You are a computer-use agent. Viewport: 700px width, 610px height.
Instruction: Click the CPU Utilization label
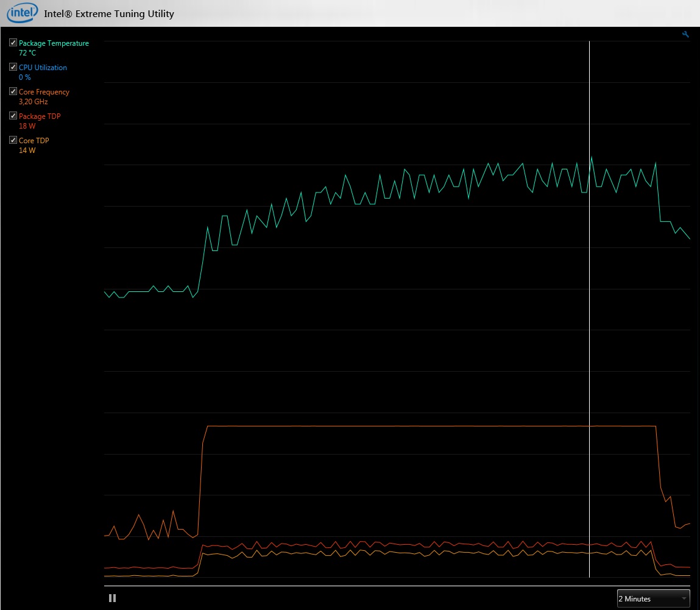click(43, 68)
